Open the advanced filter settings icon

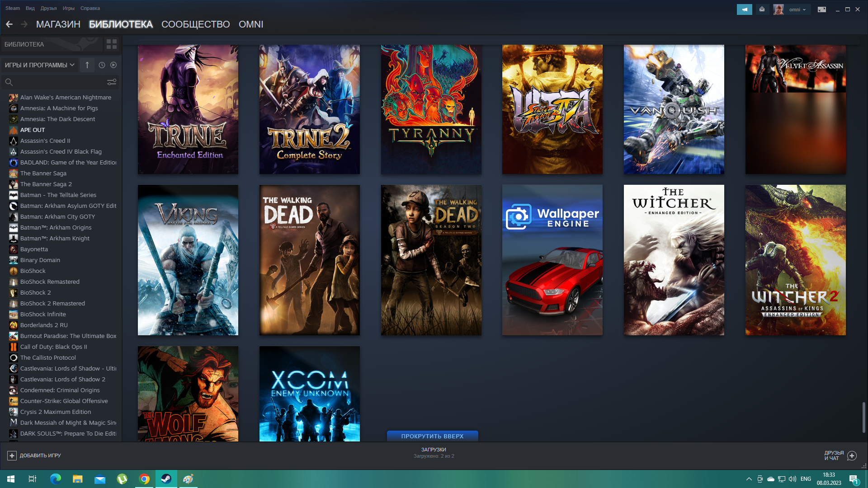(x=111, y=82)
